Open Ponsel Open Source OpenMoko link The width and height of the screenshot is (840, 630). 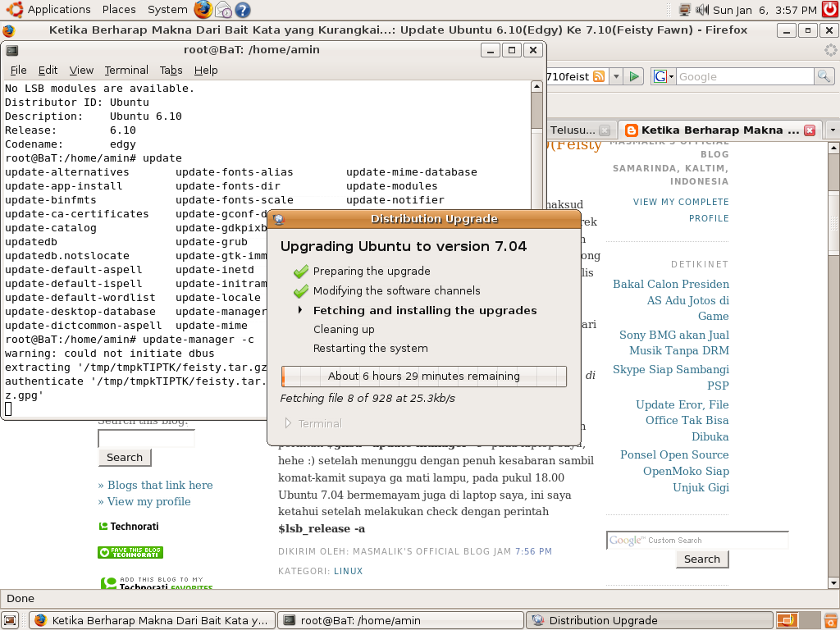(x=674, y=471)
